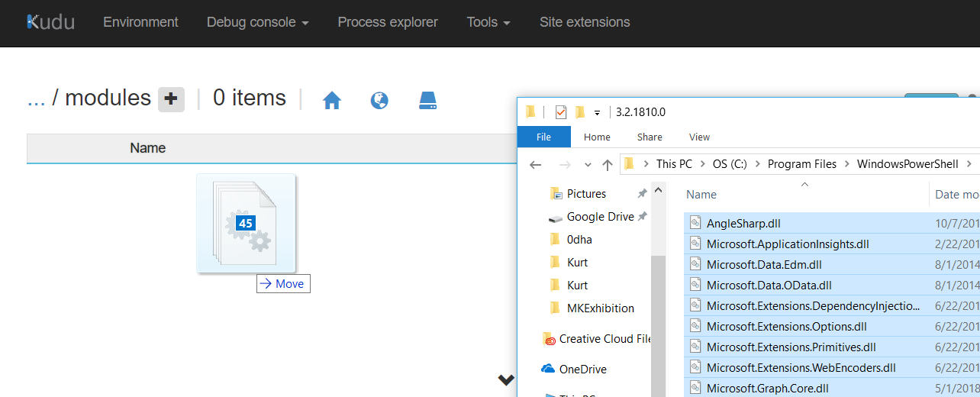
Task: Click the Back arrow in Explorer
Action: click(536, 164)
